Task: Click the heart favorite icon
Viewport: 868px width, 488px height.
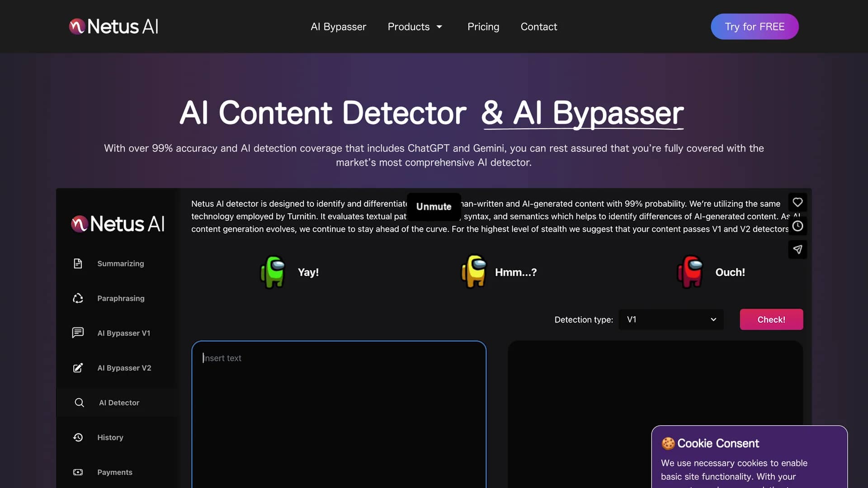Action: 797,202
